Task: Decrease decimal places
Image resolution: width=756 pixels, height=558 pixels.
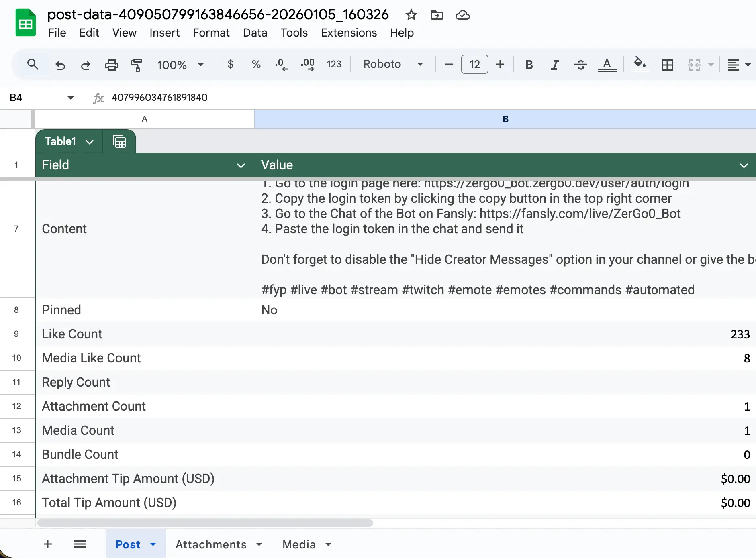Action: pos(281,64)
